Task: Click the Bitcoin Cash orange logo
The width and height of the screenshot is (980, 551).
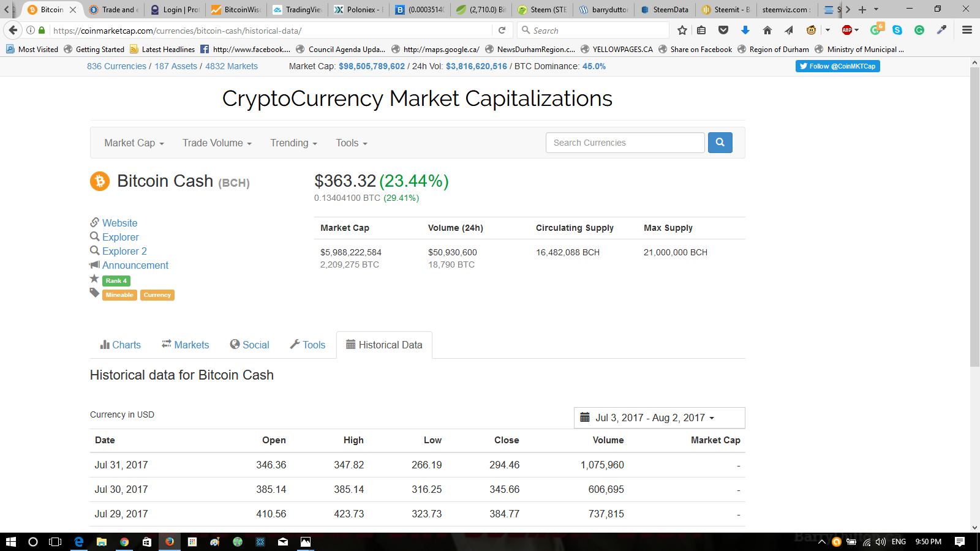Action: click(100, 181)
